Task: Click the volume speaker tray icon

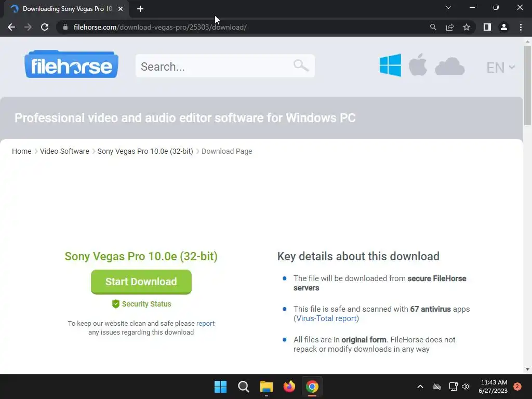Action: (465, 387)
